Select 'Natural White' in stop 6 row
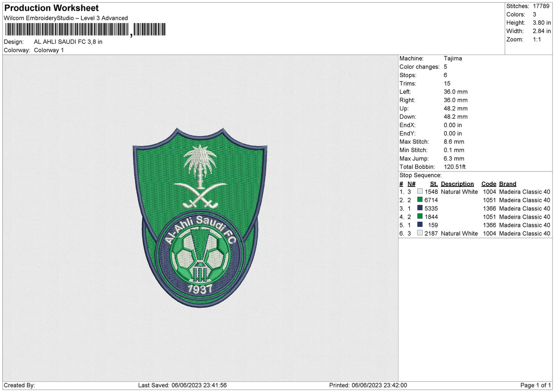Screen dimensions: 555x392 point(459,233)
